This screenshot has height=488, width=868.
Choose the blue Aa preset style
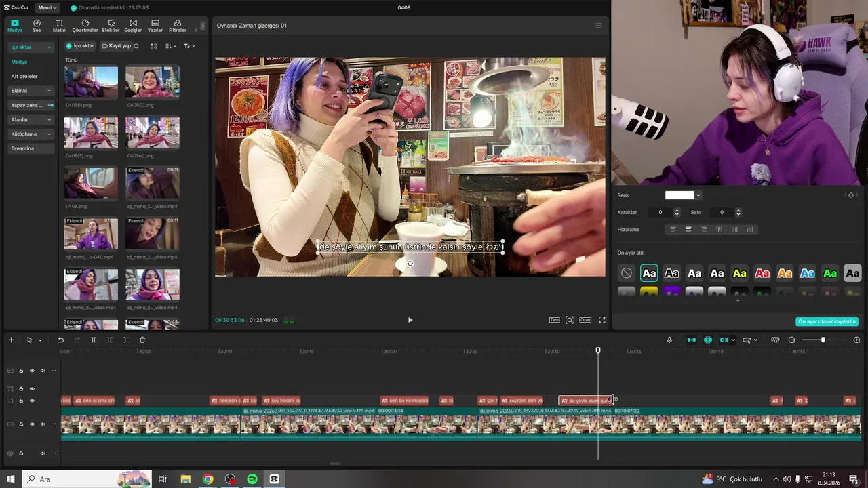pos(808,273)
